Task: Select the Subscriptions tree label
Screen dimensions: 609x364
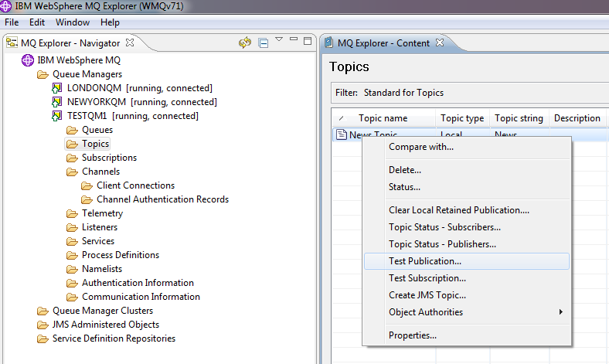Action: point(109,158)
